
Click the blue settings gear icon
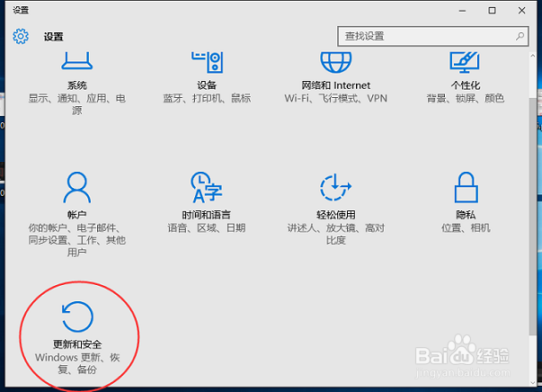(x=21, y=36)
